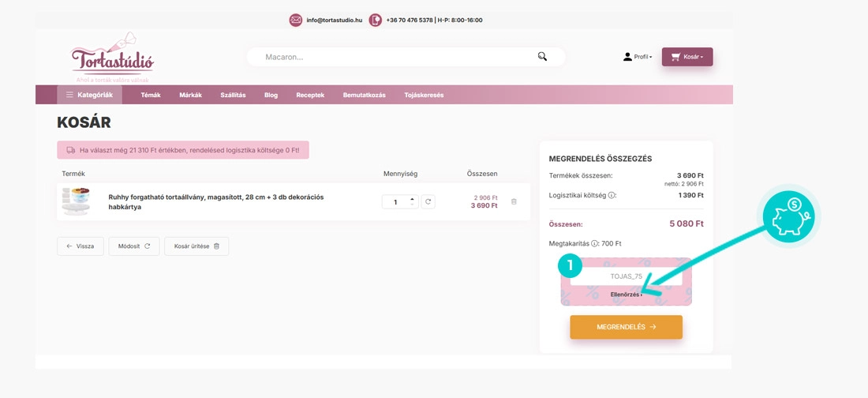Click the 1 390 Ft logistics cost value
This screenshot has width=868, height=398.
pos(691,195)
